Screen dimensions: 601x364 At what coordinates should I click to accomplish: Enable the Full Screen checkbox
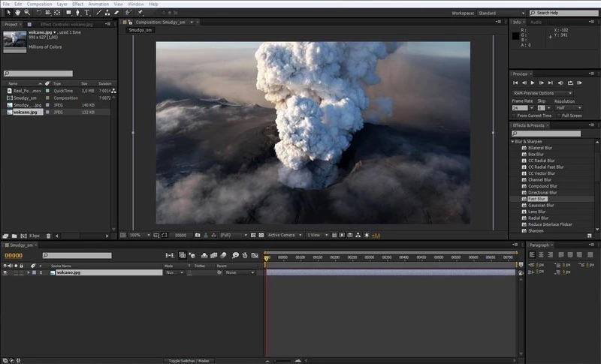coord(558,116)
